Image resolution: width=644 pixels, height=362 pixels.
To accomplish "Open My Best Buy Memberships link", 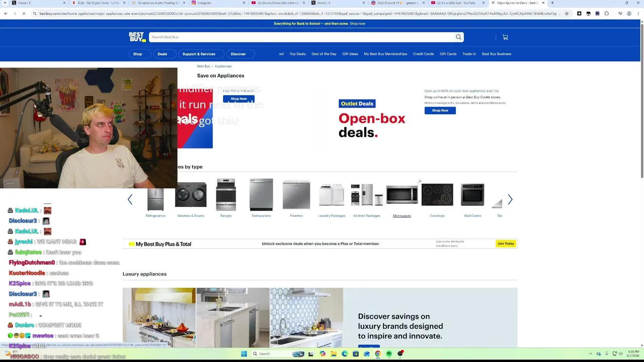I will pyautogui.click(x=385, y=54).
